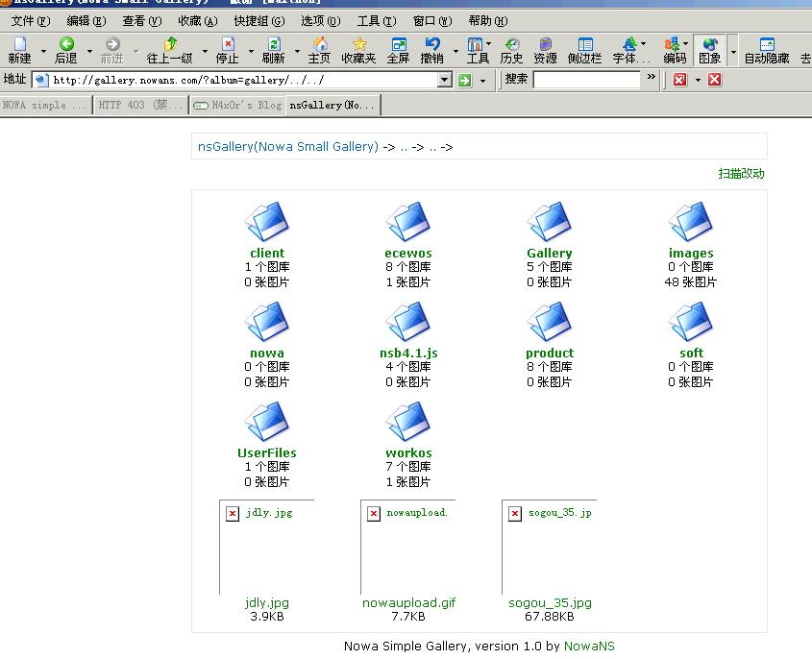This screenshot has height=659, width=812.
Task: Click the 扫描改动 link
Action: [741, 174]
